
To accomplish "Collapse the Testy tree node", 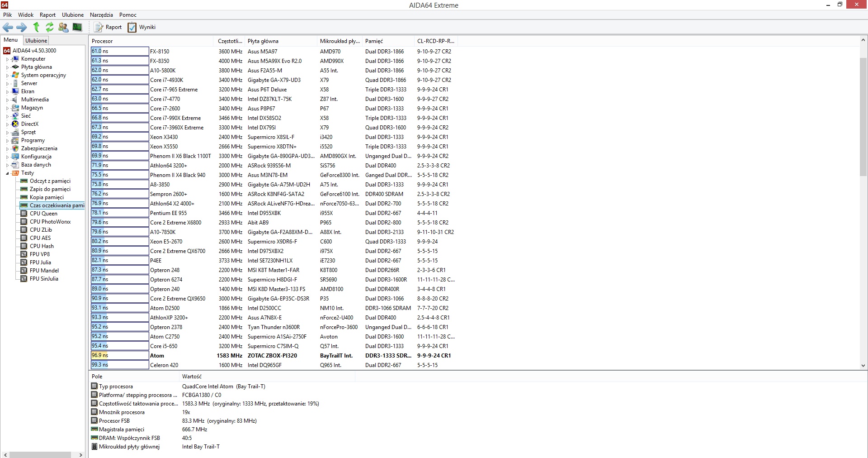I will [7, 173].
